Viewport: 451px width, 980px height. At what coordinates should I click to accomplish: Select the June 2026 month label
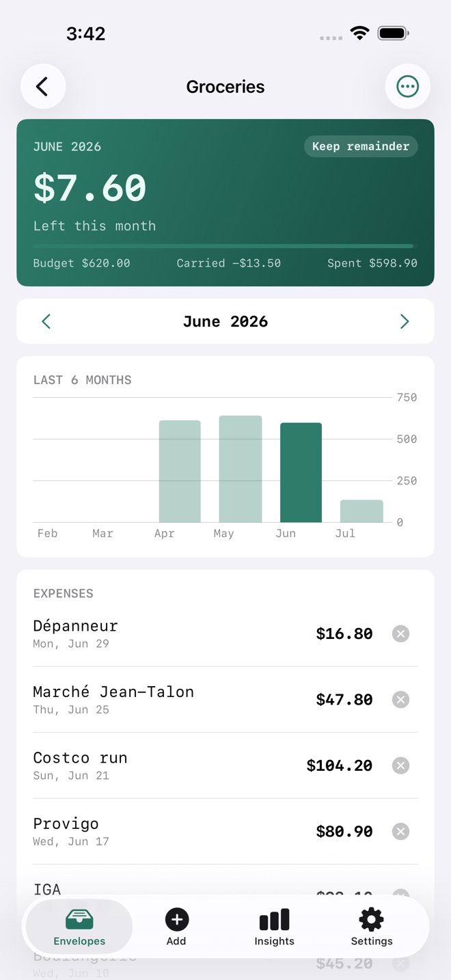pyautogui.click(x=225, y=322)
